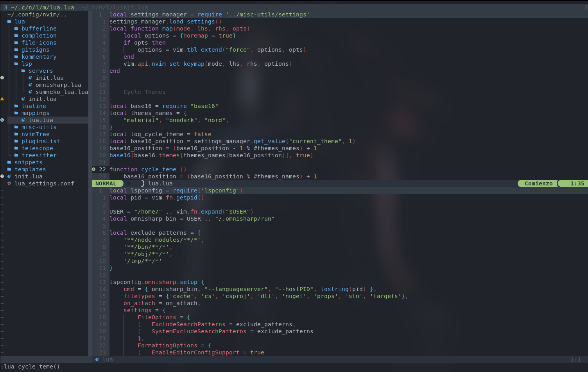588x372 pixels.
Task: Click the open folder icon beside servers
Action: point(23,71)
